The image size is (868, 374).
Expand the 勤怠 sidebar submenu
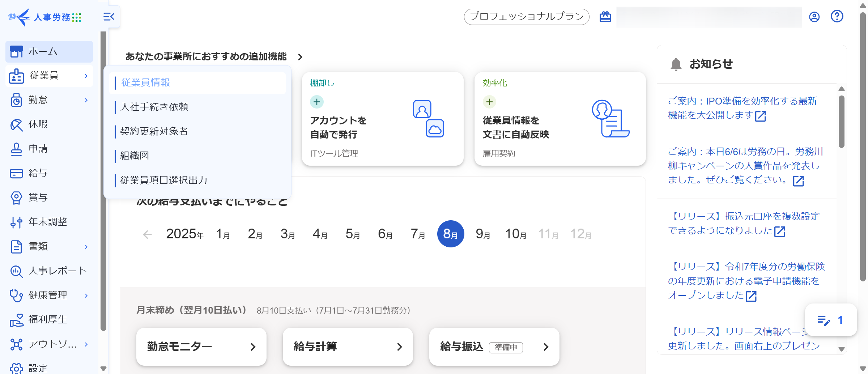click(86, 100)
